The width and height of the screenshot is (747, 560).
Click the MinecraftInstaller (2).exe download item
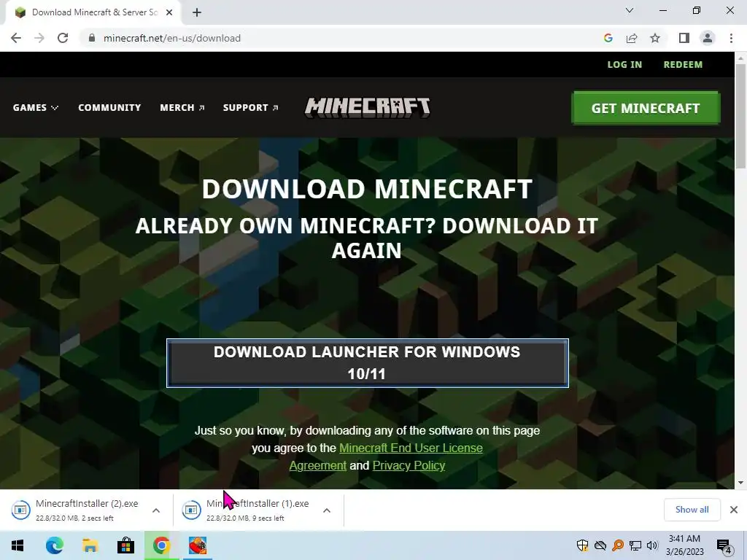tap(87, 510)
